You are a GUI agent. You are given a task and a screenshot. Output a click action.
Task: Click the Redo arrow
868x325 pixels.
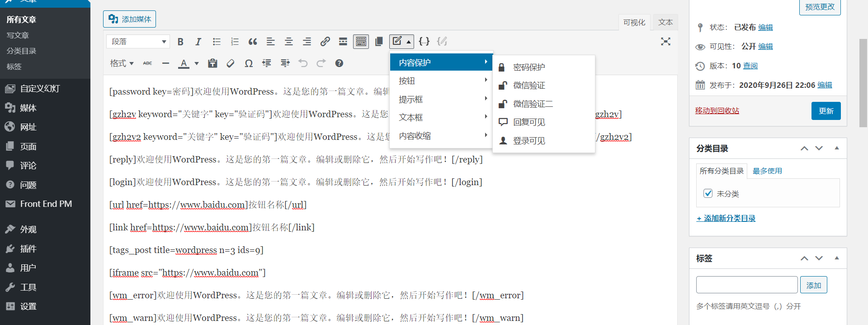[321, 63]
